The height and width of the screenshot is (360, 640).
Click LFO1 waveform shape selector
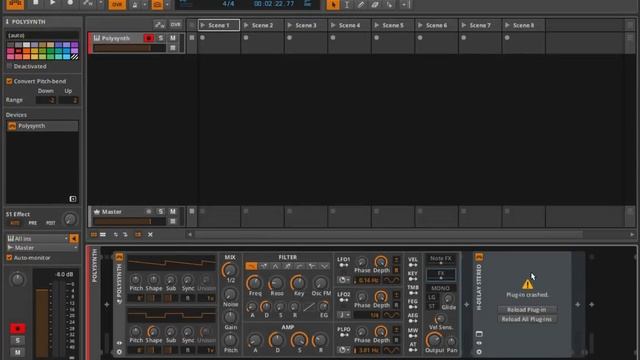tap(391, 280)
